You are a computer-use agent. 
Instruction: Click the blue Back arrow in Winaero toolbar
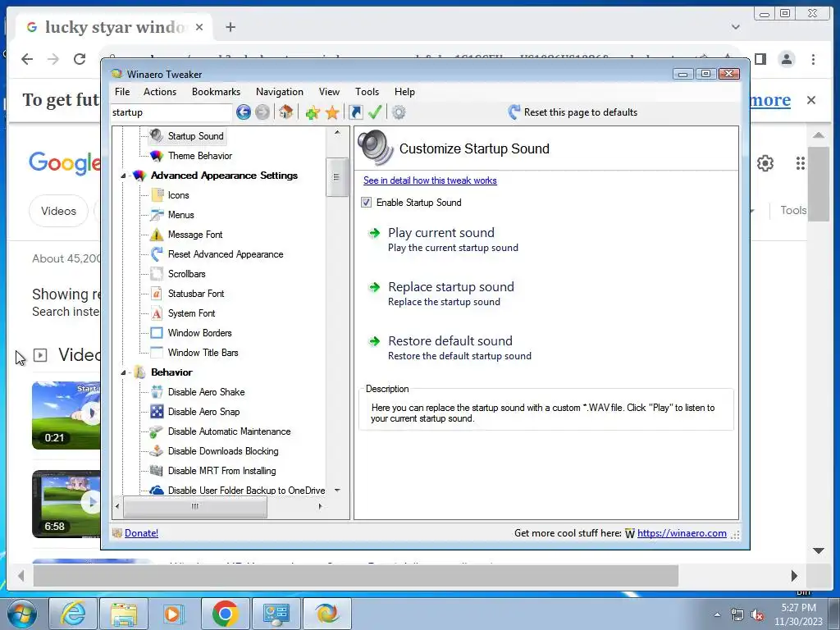pyautogui.click(x=243, y=112)
